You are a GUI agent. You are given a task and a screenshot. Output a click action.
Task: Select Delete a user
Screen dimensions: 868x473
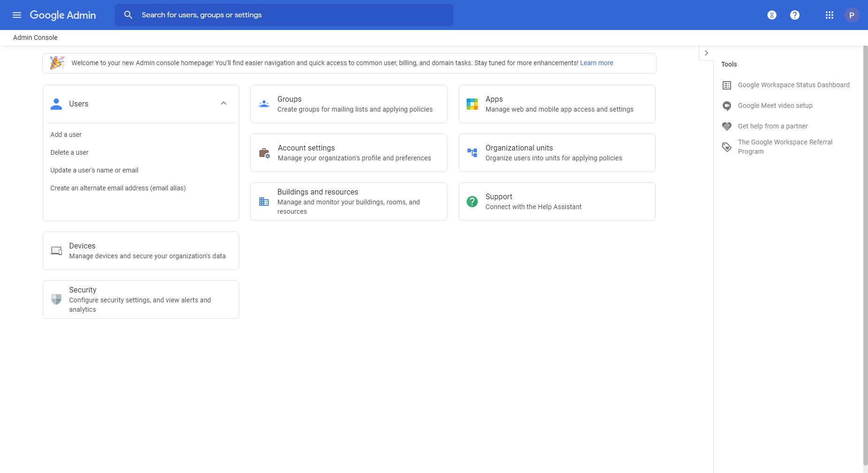[69, 152]
